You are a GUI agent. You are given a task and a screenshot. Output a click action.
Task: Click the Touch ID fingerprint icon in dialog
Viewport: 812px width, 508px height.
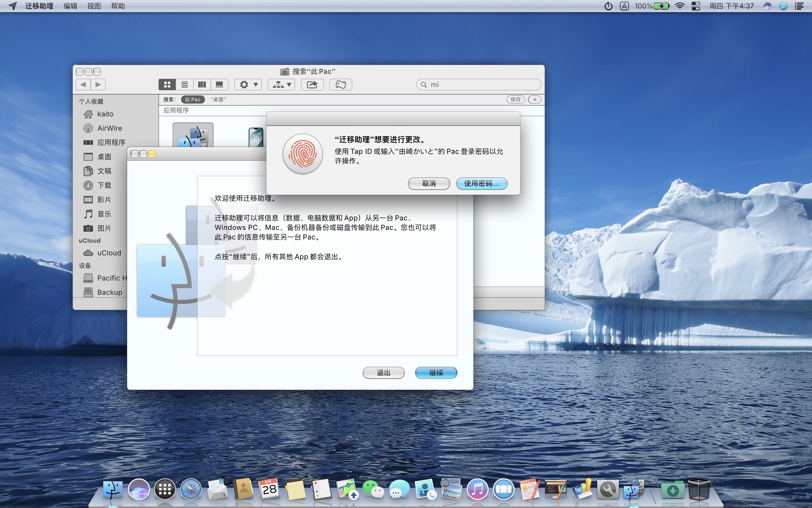tap(303, 154)
